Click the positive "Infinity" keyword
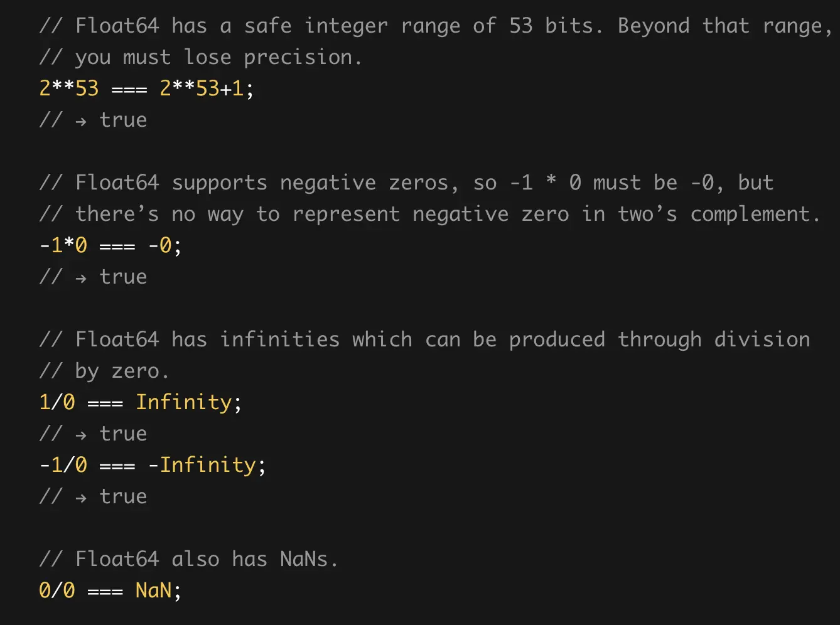 coord(184,402)
